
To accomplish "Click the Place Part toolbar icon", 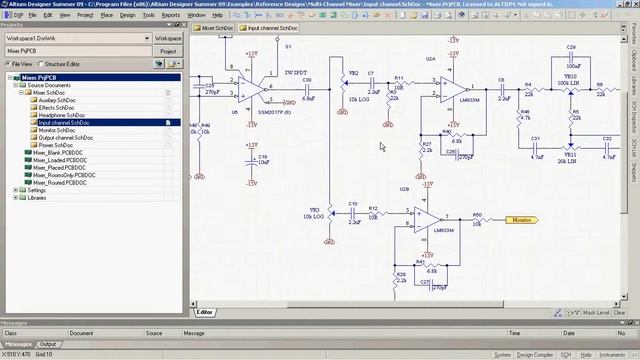I will coord(312,15).
